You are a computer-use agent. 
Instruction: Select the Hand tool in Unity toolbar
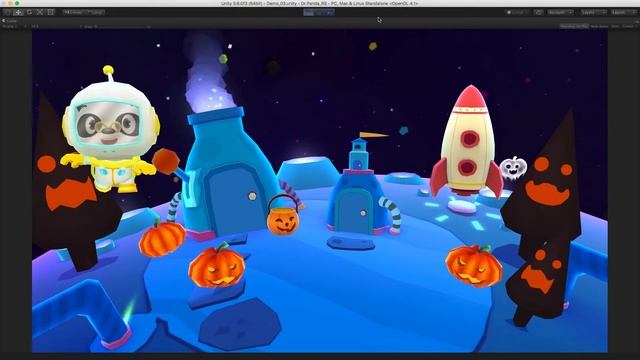(7, 12)
